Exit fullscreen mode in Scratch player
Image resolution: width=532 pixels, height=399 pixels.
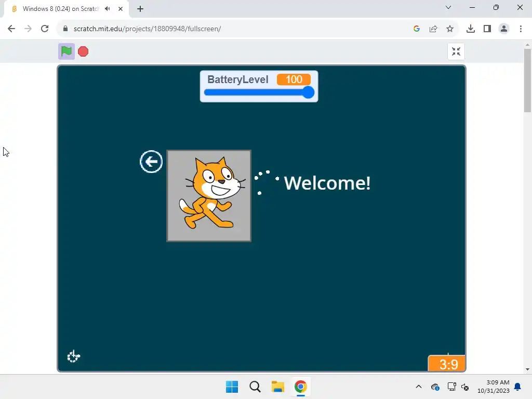tap(456, 51)
